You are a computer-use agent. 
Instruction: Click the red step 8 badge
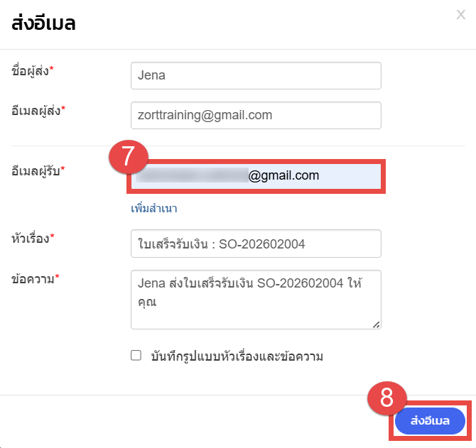pyautogui.click(x=386, y=398)
